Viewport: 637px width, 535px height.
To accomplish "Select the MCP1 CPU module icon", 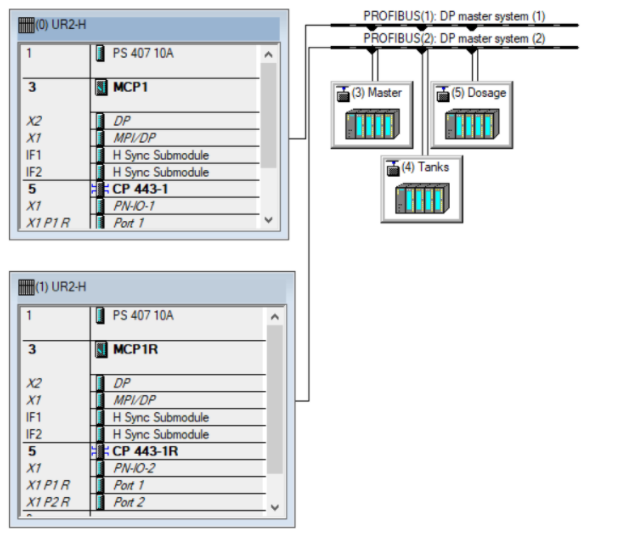I will tap(101, 87).
